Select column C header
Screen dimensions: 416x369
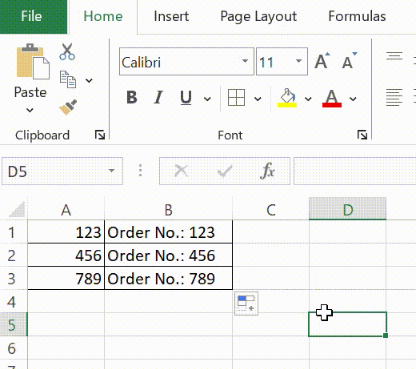click(x=271, y=210)
